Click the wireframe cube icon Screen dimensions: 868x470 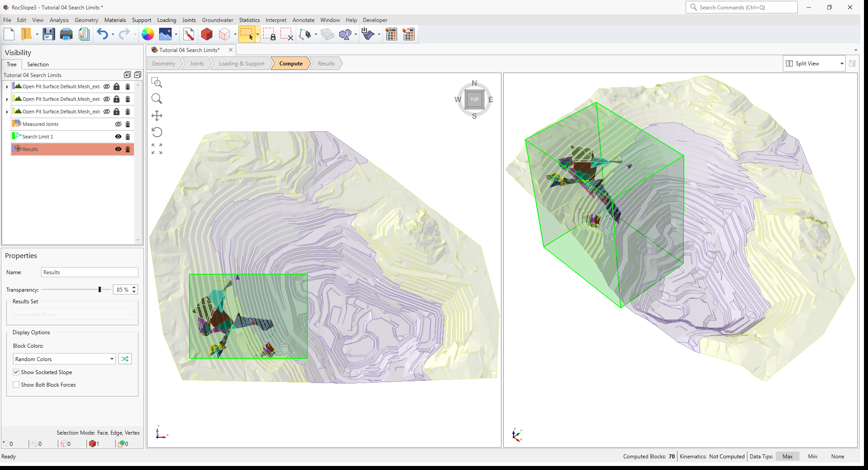(x=225, y=34)
